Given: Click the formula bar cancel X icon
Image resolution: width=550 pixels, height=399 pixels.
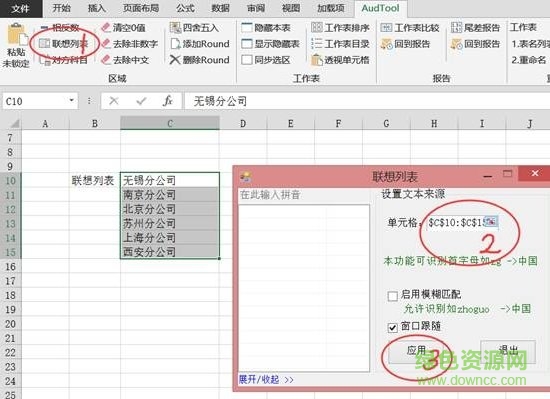Looking at the screenshot, I should coord(114,101).
